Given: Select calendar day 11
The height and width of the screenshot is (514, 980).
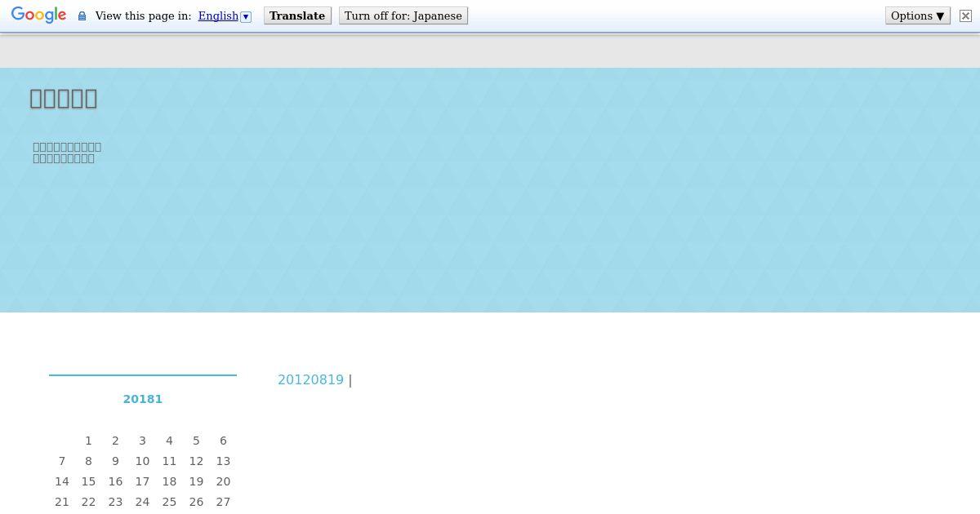Looking at the screenshot, I should [x=169, y=461].
